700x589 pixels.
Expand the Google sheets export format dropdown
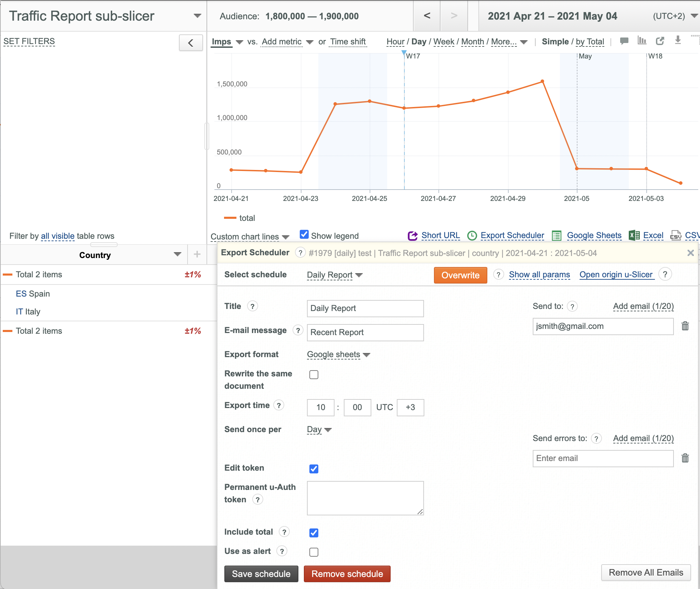click(x=338, y=354)
